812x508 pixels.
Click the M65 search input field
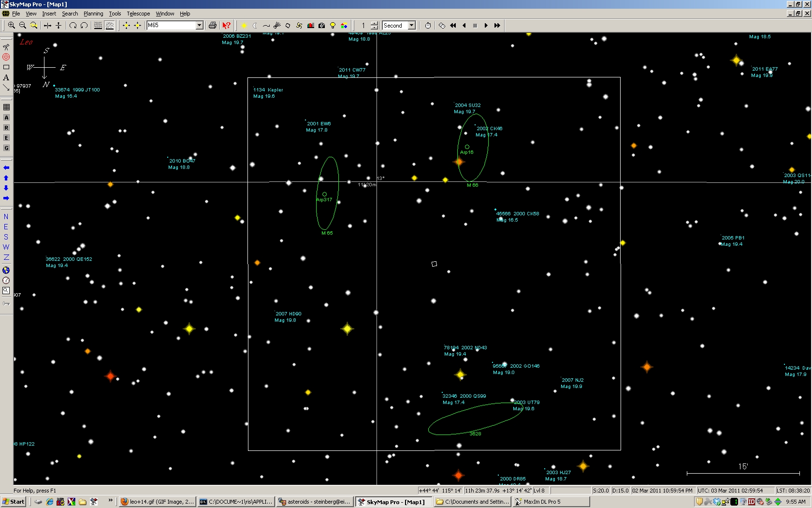[171, 25]
